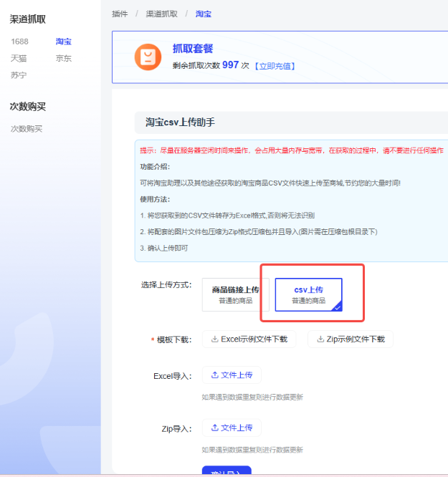Click download icon in Excel示例文件下载 button
448x477 pixels.
(x=214, y=339)
